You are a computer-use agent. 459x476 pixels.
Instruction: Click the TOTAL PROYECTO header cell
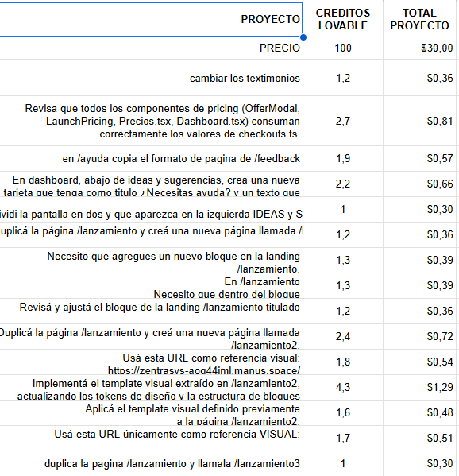coord(419,19)
